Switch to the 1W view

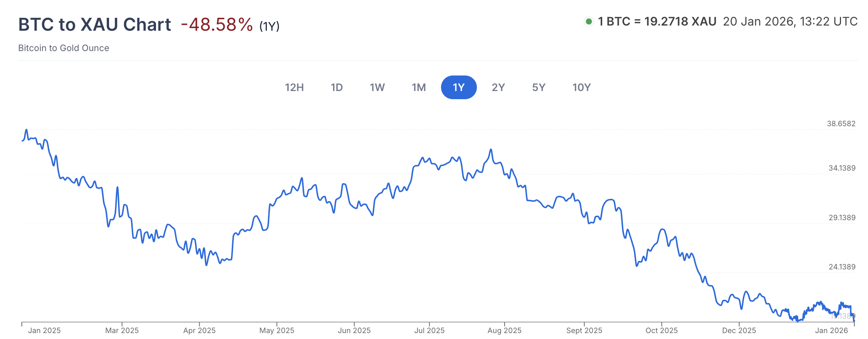(377, 87)
